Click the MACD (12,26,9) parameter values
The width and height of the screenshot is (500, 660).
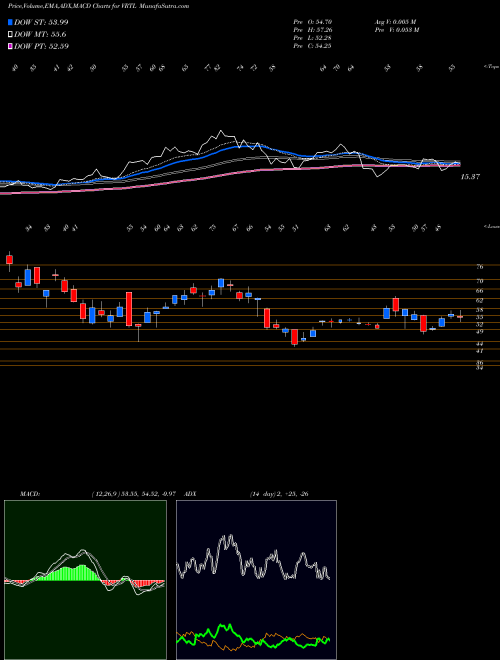136,494
